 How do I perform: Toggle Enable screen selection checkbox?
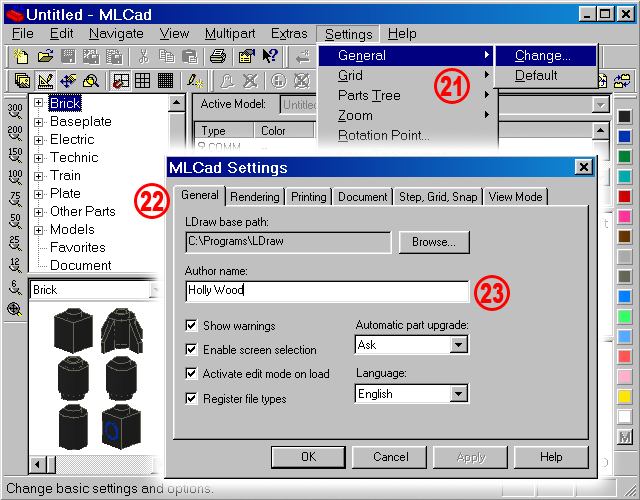(191, 349)
